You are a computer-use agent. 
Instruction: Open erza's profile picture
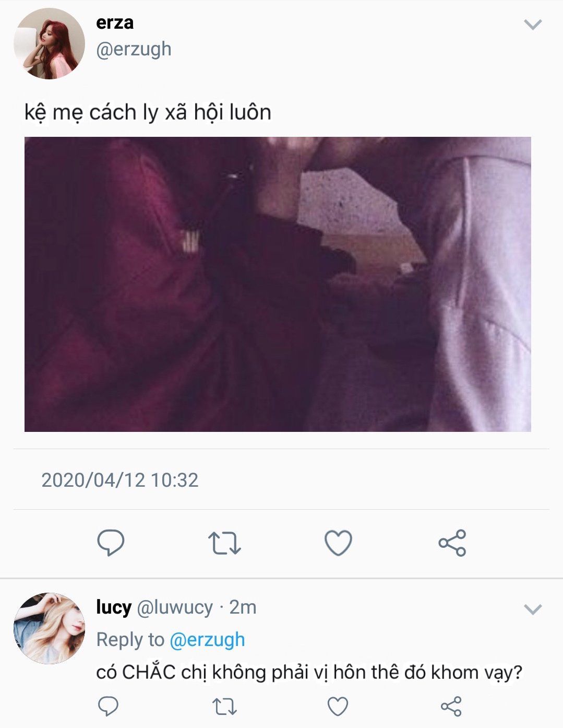pos(49,44)
